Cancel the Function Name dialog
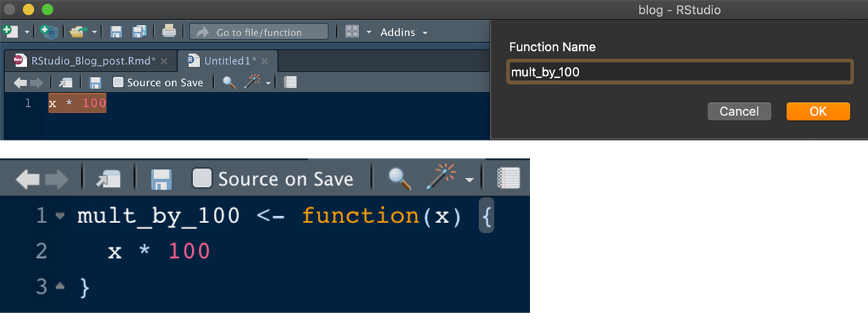Image resolution: width=868 pixels, height=328 pixels. pyautogui.click(x=739, y=111)
